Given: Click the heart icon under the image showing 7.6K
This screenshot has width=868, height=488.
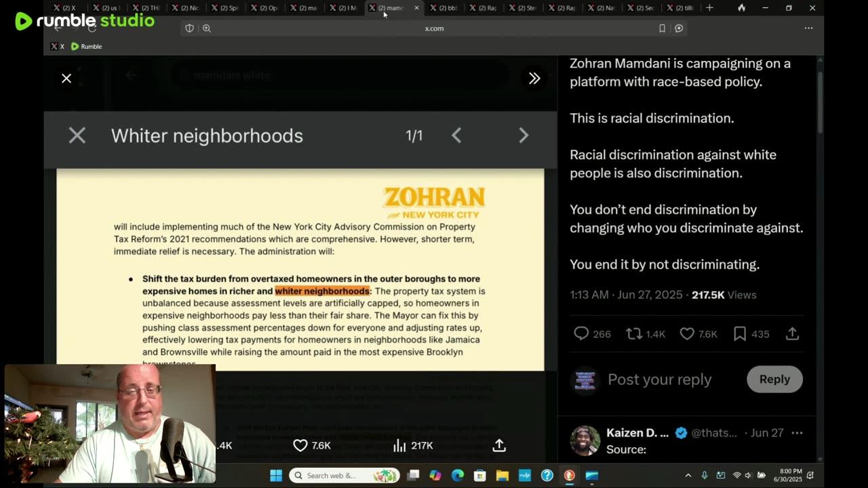Looking at the screenshot, I should [x=300, y=445].
